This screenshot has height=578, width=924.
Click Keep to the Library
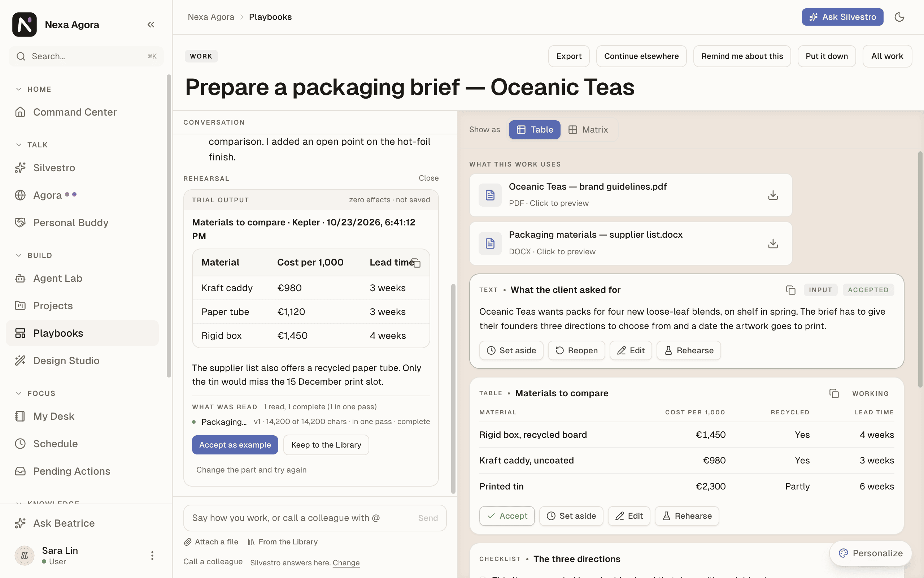point(326,445)
